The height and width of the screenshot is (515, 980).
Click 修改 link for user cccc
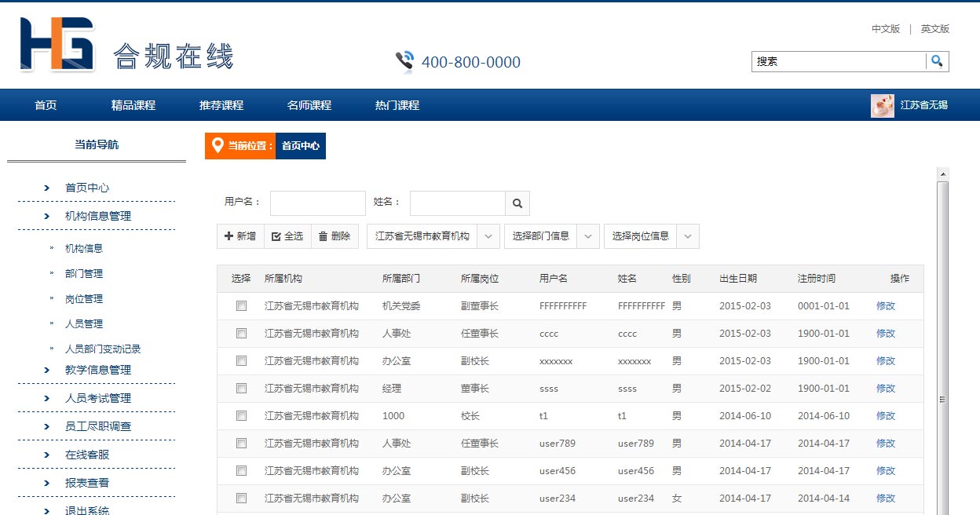pyautogui.click(x=885, y=334)
